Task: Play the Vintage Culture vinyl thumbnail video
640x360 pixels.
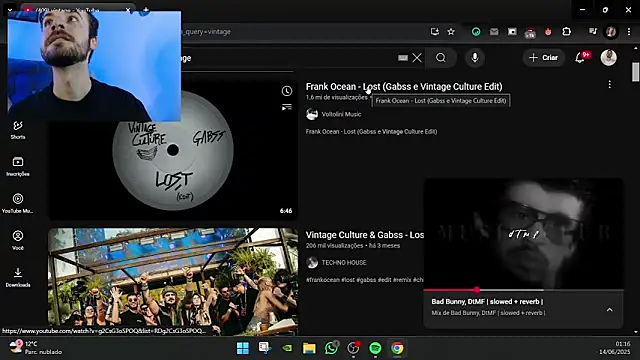Action: click(x=173, y=150)
